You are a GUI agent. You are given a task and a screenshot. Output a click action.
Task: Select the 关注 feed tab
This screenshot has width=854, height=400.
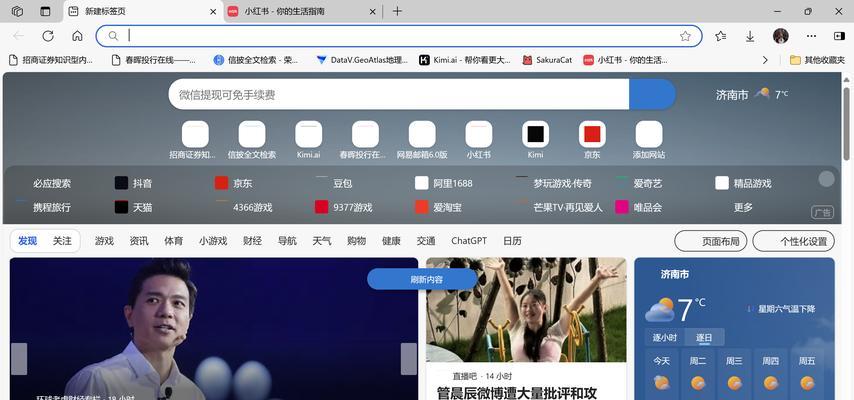62,241
